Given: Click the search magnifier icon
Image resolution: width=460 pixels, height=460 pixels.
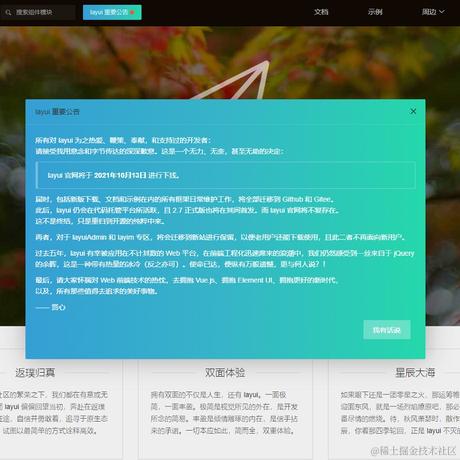Looking at the screenshot, I should [8, 12].
